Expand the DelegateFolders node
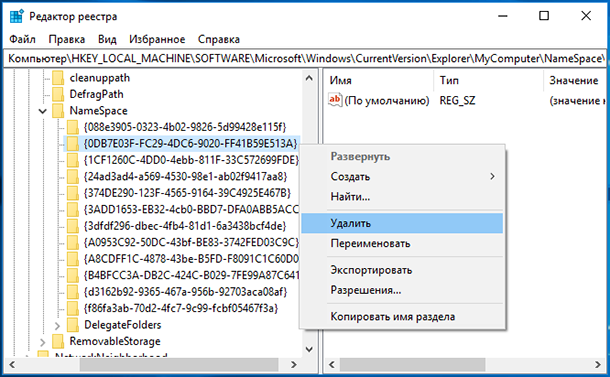This screenshot has height=377, width=610. click(x=57, y=325)
